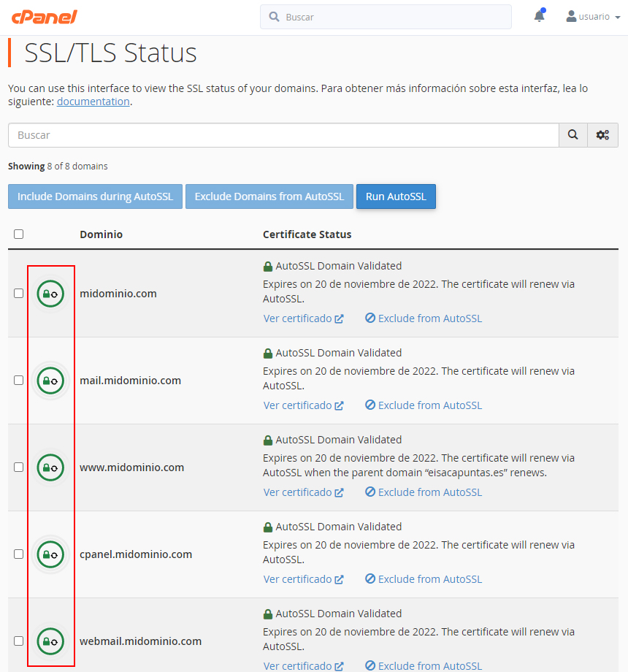Sort by the Dominio column header
This screenshot has width=628, height=672.
101,234
